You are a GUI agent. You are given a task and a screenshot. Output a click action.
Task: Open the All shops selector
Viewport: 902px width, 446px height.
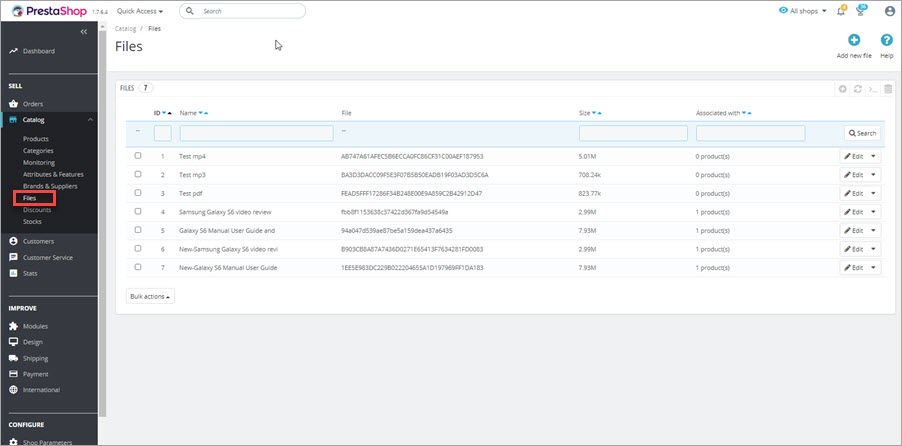(x=802, y=11)
